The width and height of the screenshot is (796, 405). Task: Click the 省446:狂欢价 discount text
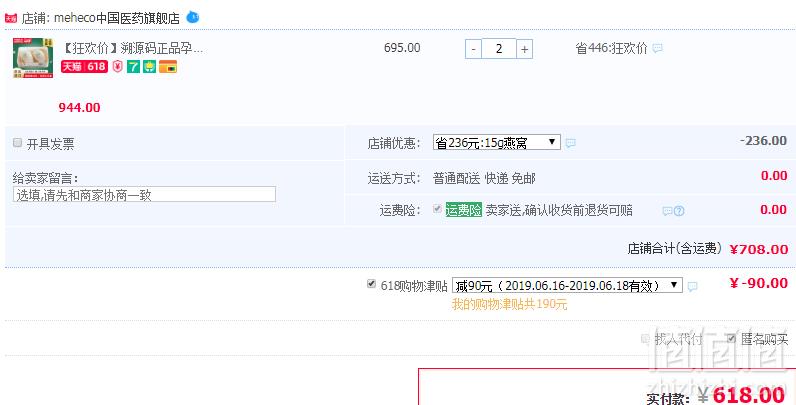pos(611,48)
